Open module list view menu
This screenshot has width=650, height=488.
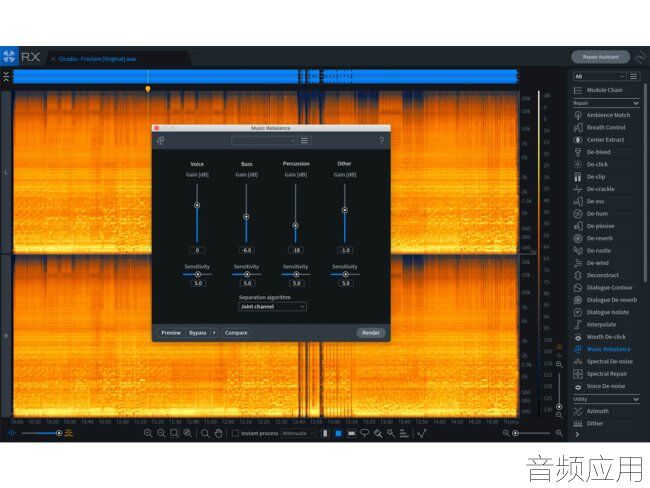point(633,76)
